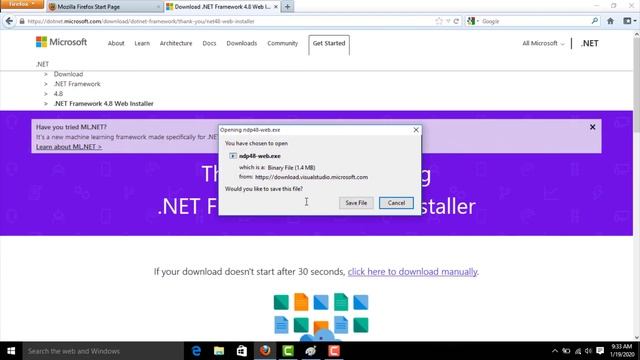This screenshot has height=360, width=640.
Task: Open the 4.8 breadcrumb link
Action: 58,94
